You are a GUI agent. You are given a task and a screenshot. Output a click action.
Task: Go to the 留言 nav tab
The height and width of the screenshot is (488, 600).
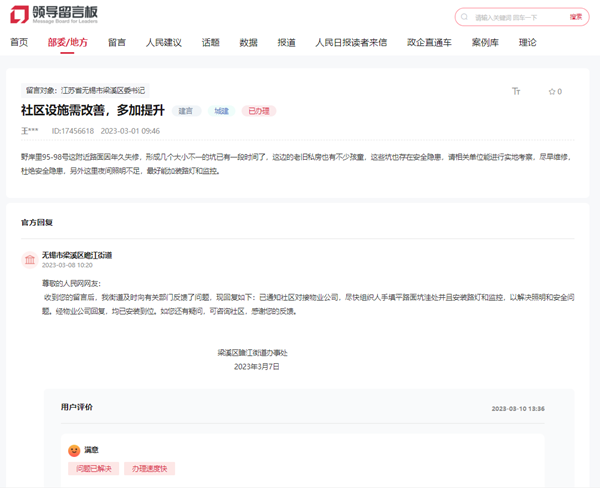tap(117, 42)
